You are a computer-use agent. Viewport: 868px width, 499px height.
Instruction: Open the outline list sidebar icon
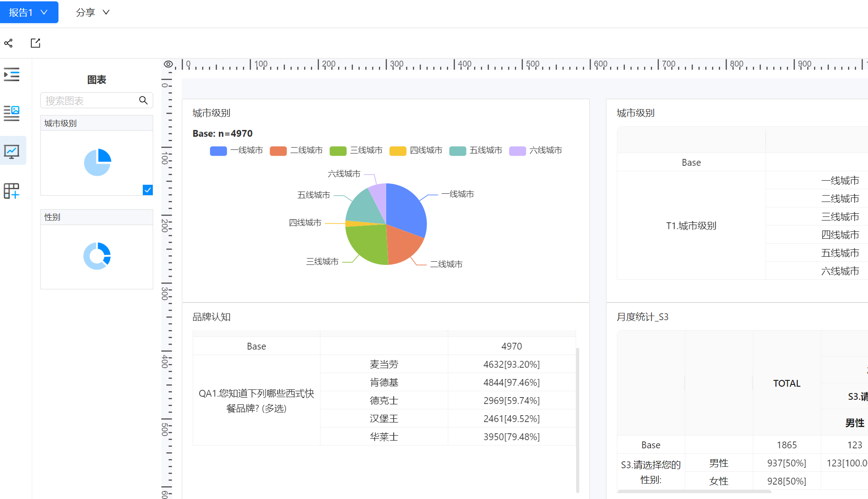point(12,74)
